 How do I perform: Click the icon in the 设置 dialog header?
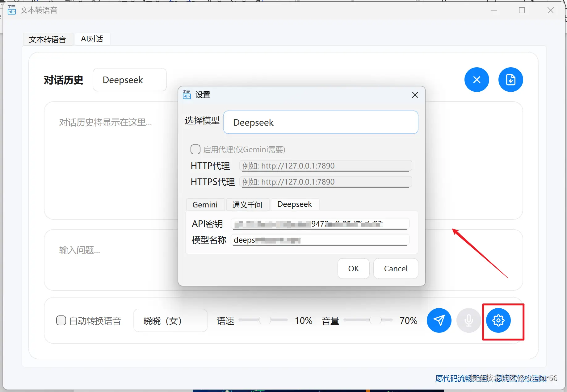click(187, 95)
